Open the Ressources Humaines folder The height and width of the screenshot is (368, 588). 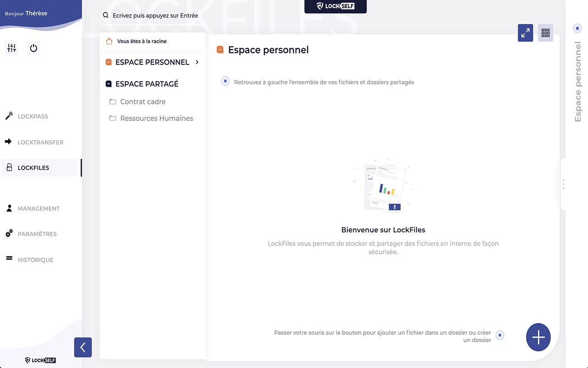157,118
